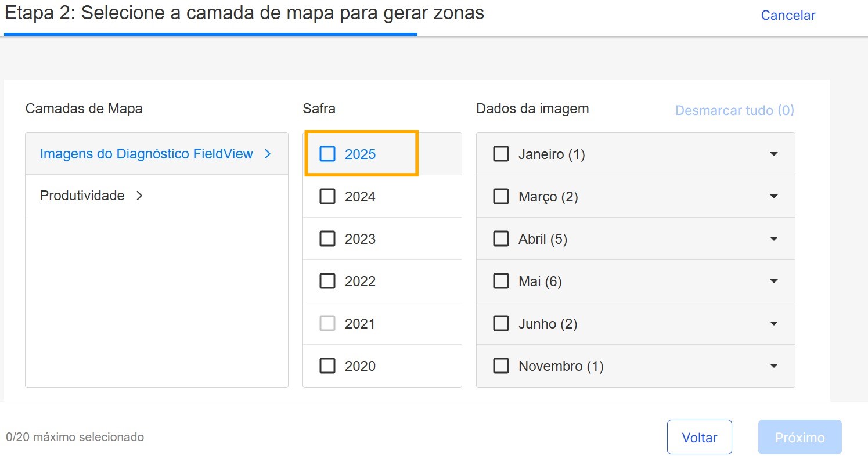Expand the Janeiro dropdown arrow
This screenshot has width=868, height=462.
click(x=773, y=154)
